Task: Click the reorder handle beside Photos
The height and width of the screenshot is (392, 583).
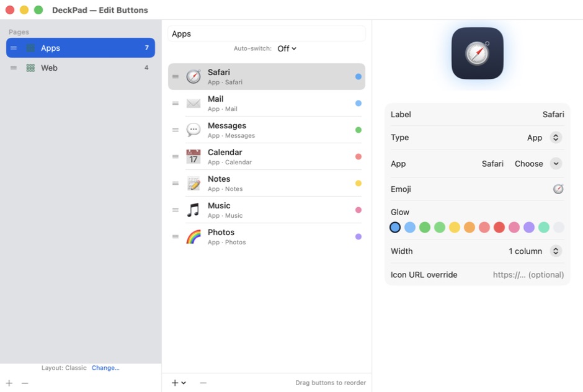Action: [x=176, y=236]
